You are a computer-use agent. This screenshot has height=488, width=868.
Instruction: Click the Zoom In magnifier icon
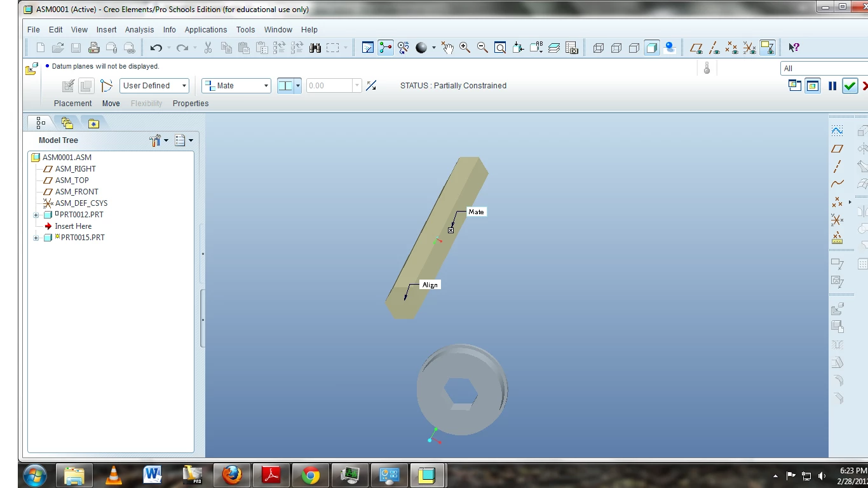pos(465,48)
